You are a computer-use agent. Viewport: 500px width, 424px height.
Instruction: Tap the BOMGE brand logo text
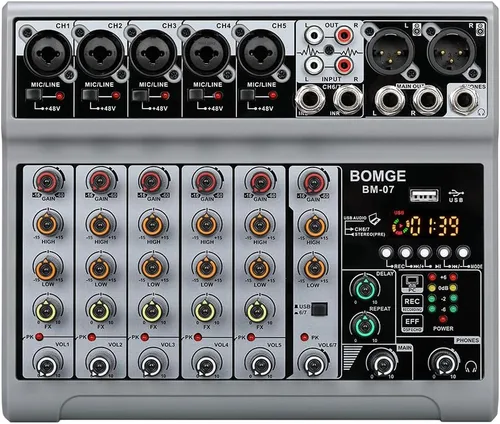[x=378, y=176]
